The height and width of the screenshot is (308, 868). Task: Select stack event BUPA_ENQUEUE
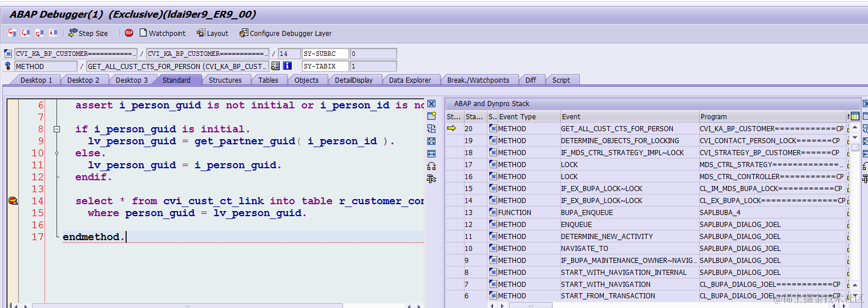coord(587,212)
